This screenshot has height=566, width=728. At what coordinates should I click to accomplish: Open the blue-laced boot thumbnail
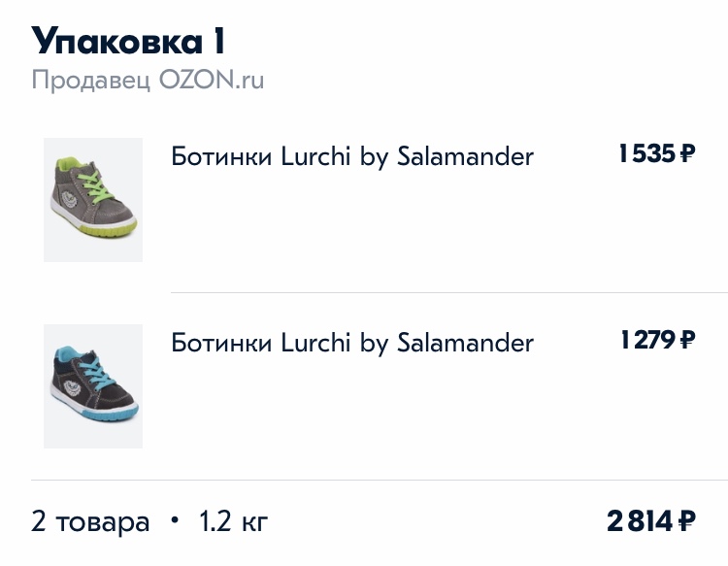(x=93, y=385)
